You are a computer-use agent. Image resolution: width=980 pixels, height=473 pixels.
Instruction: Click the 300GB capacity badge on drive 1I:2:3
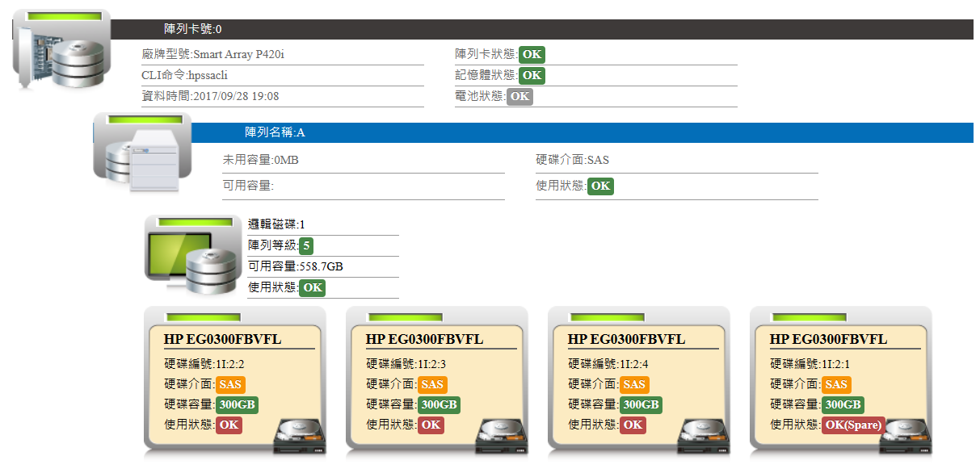[439, 405]
